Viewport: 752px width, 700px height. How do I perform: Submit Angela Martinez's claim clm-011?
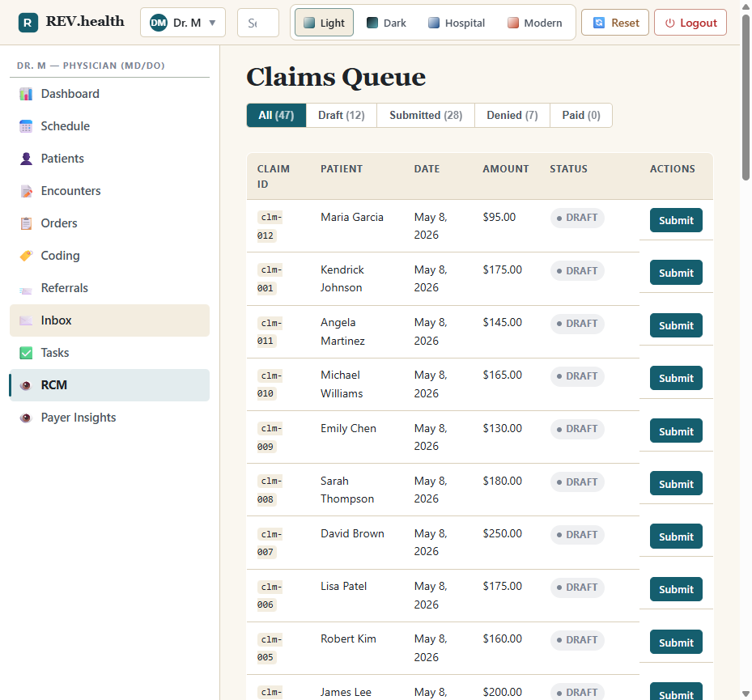676,325
